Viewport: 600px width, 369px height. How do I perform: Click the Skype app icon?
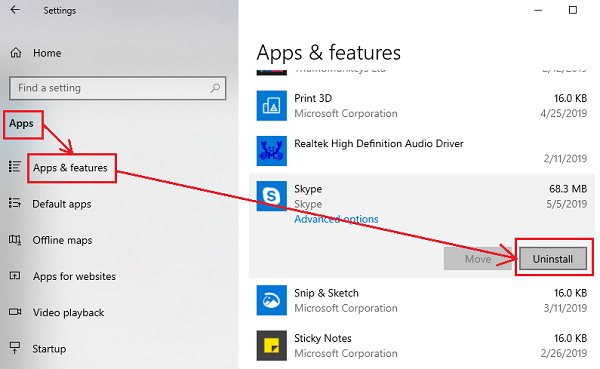click(x=271, y=196)
